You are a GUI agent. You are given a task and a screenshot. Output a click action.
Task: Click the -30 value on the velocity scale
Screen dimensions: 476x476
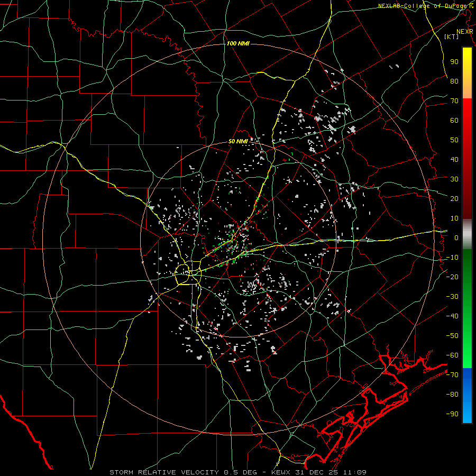click(x=452, y=297)
